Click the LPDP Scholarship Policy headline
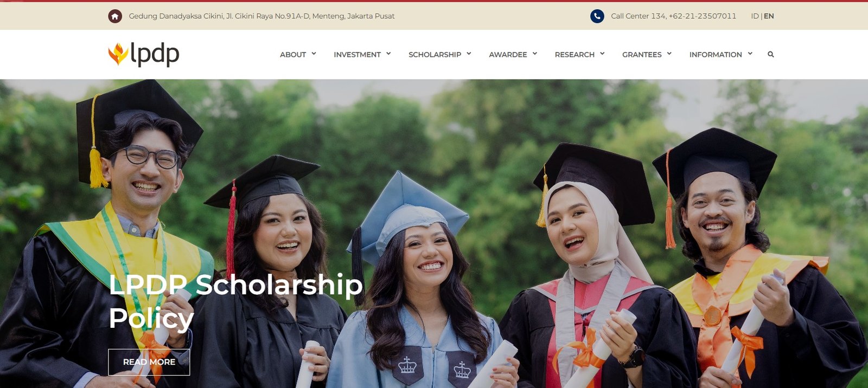 pyautogui.click(x=235, y=301)
